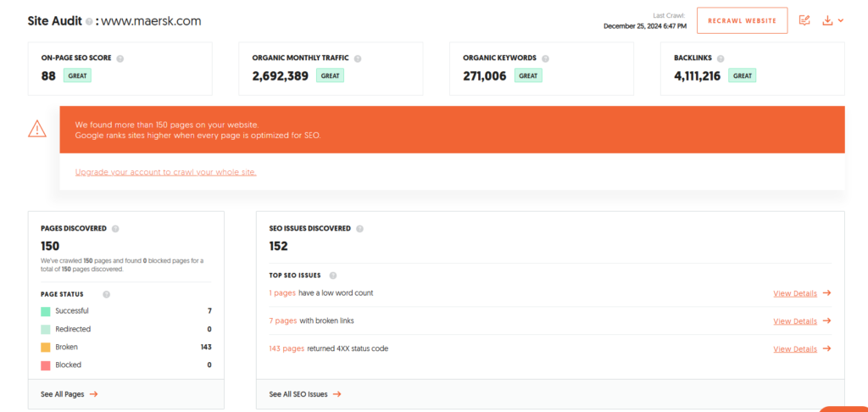Image resolution: width=868 pixels, height=412 pixels.
Task: Open View Details for low word count
Action: (x=801, y=293)
